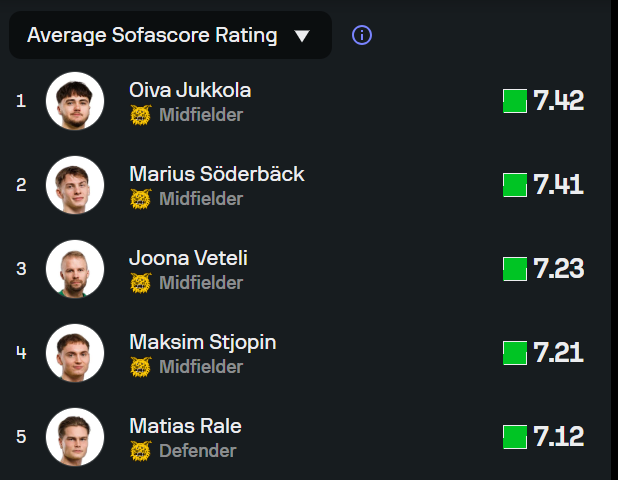Viewport: 618px width, 480px height.
Task: Click the team crest under Joona Veteli
Action: click(140, 283)
